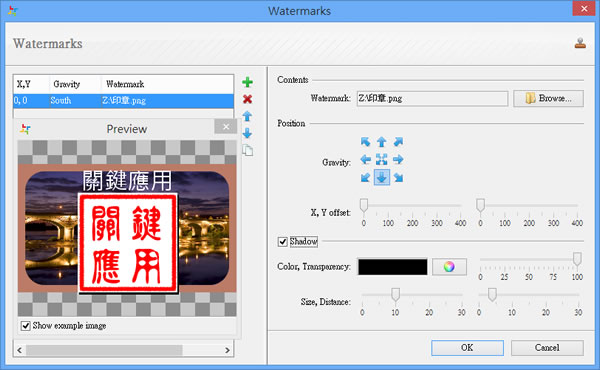Click the X,Y column header

pyautogui.click(x=31, y=84)
